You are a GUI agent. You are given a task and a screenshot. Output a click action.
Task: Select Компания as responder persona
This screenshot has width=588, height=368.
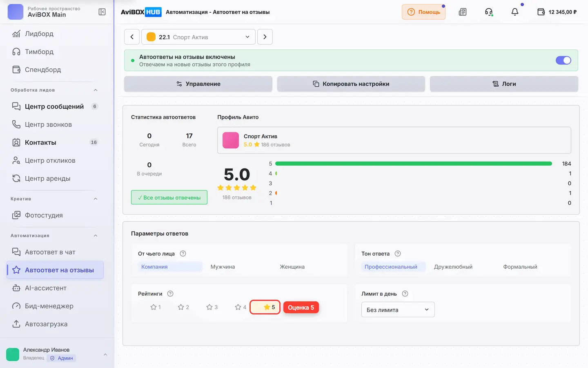pos(170,267)
